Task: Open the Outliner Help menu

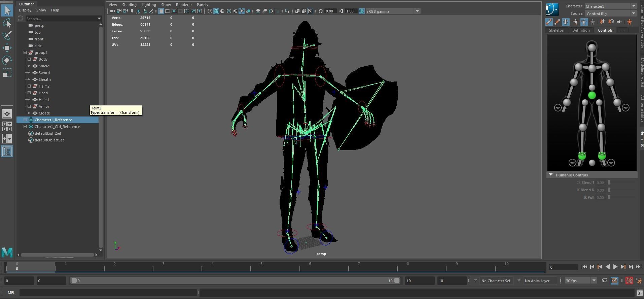Action: 55,10
